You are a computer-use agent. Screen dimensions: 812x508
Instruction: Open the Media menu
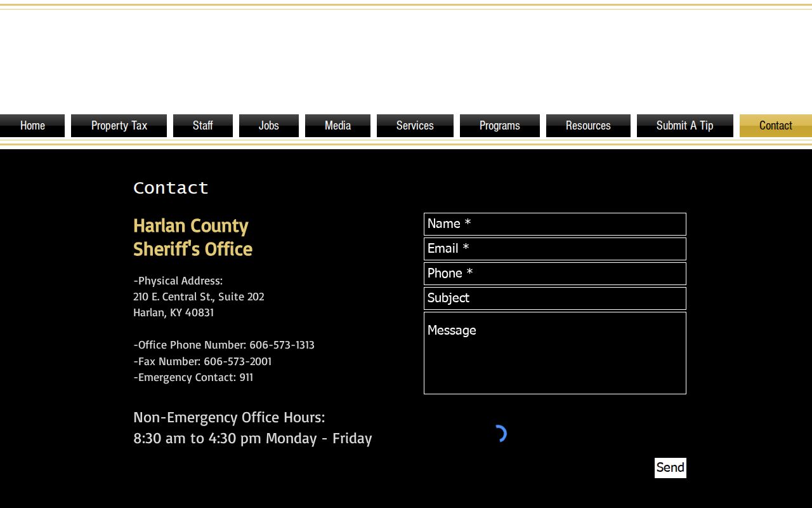[337, 126]
